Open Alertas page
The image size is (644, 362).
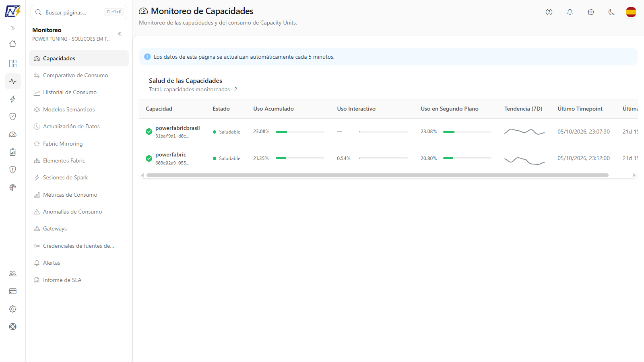pyautogui.click(x=79, y=263)
